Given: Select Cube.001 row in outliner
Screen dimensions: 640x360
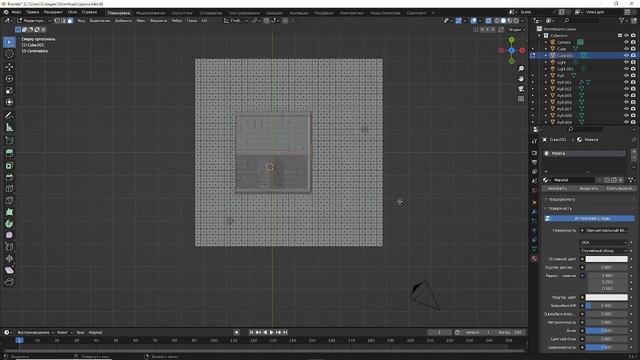Looking at the screenshot, I should 584,55.
